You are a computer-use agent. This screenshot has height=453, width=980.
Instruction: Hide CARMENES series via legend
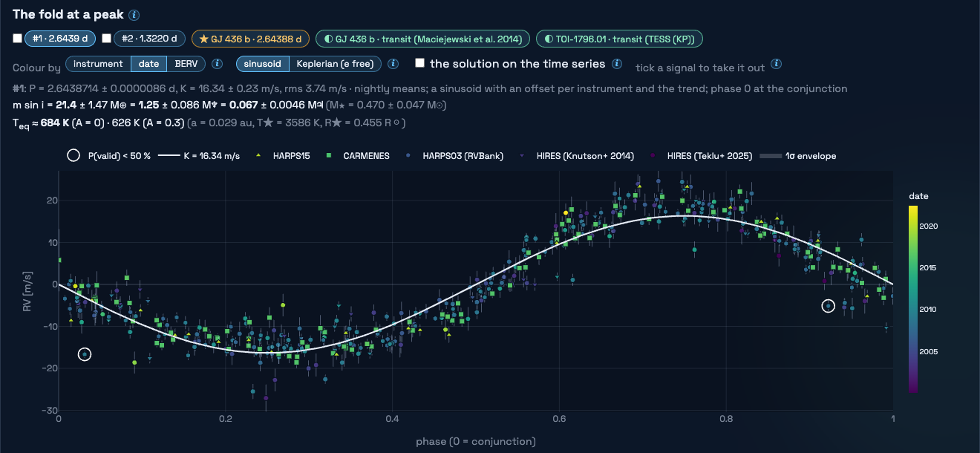click(x=358, y=156)
